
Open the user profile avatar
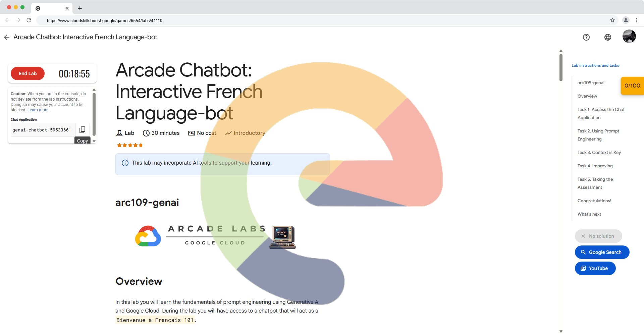(629, 37)
